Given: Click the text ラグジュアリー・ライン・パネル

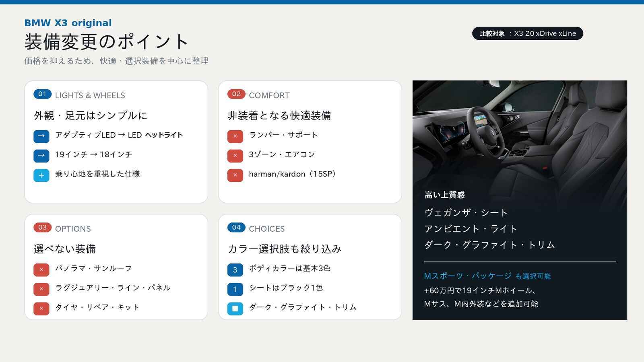Looking at the screenshot, I should click(x=113, y=288).
